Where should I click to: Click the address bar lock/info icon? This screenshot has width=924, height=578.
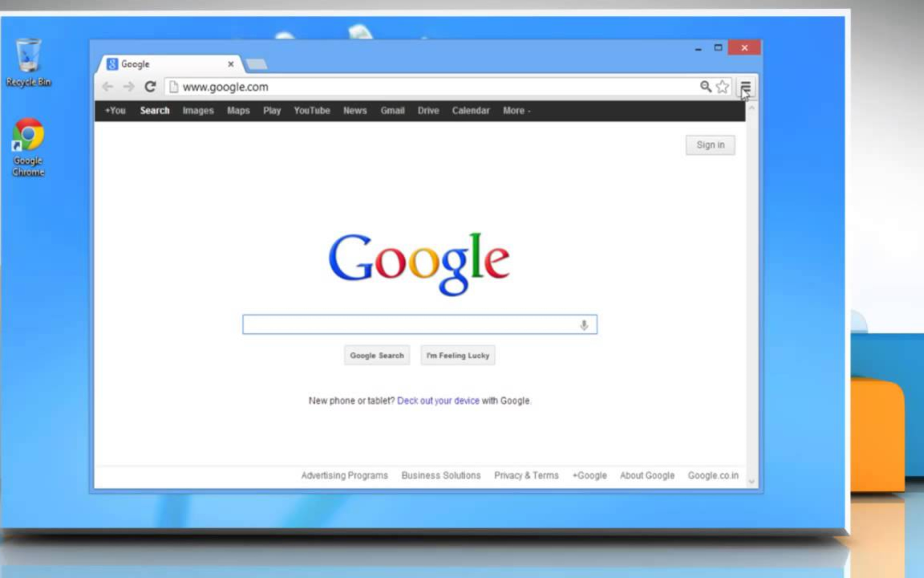[173, 87]
